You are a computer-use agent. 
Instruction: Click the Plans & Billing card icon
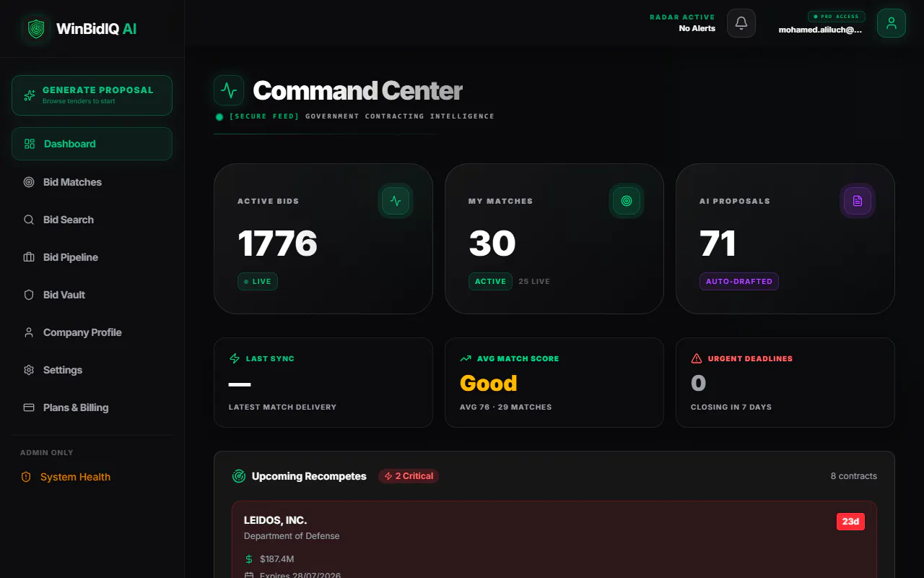pyautogui.click(x=29, y=407)
